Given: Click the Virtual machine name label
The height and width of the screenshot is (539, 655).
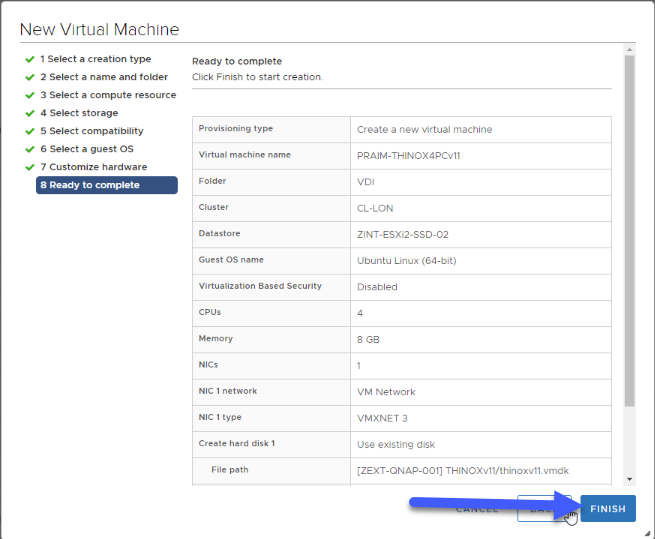Looking at the screenshot, I should (244, 155).
